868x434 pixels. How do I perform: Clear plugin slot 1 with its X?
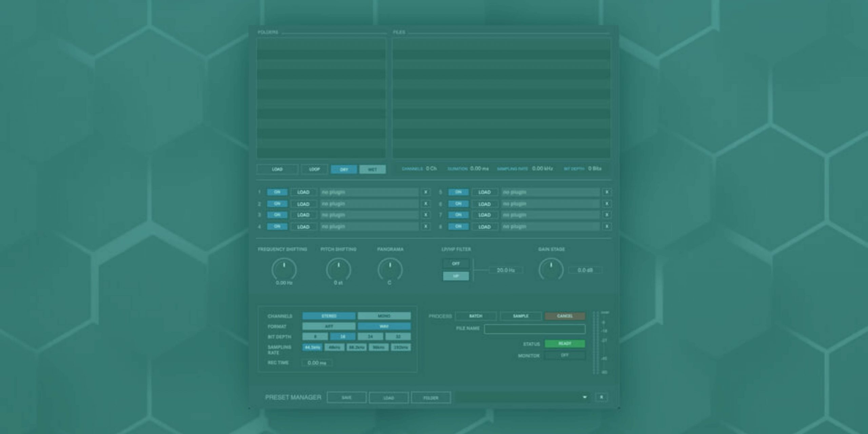pyautogui.click(x=426, y=192)
